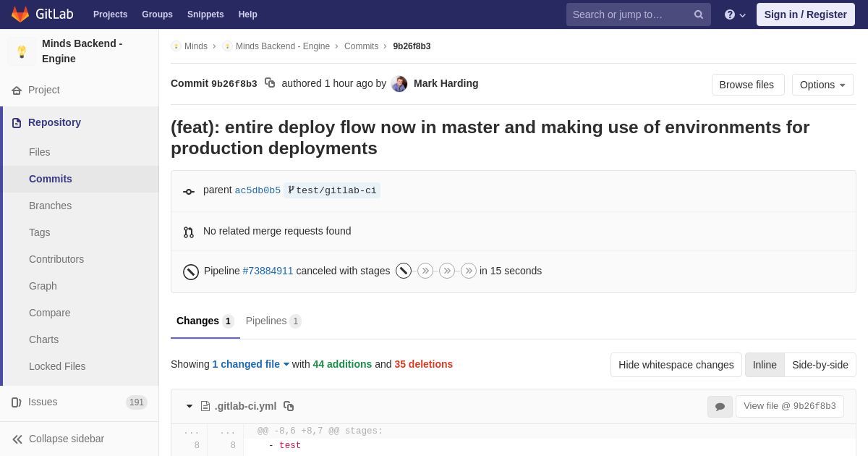
Task: Click Minds Backend - Engine breadcrumb link
Action: click(x=283, y=46)
